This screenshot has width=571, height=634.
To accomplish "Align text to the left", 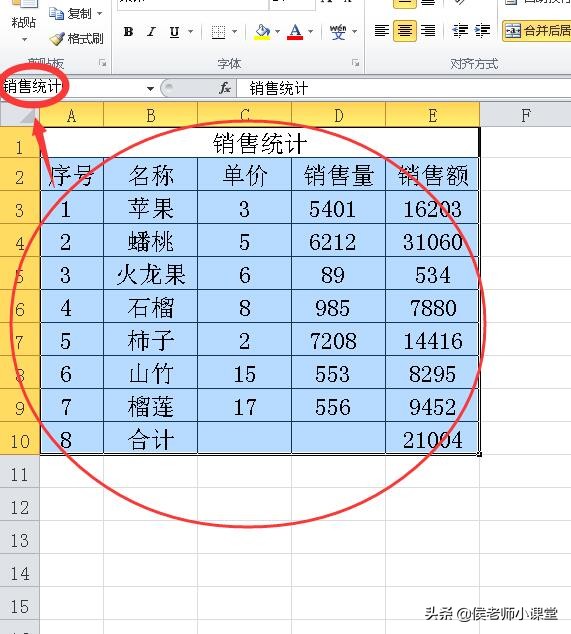I will 382,31.
